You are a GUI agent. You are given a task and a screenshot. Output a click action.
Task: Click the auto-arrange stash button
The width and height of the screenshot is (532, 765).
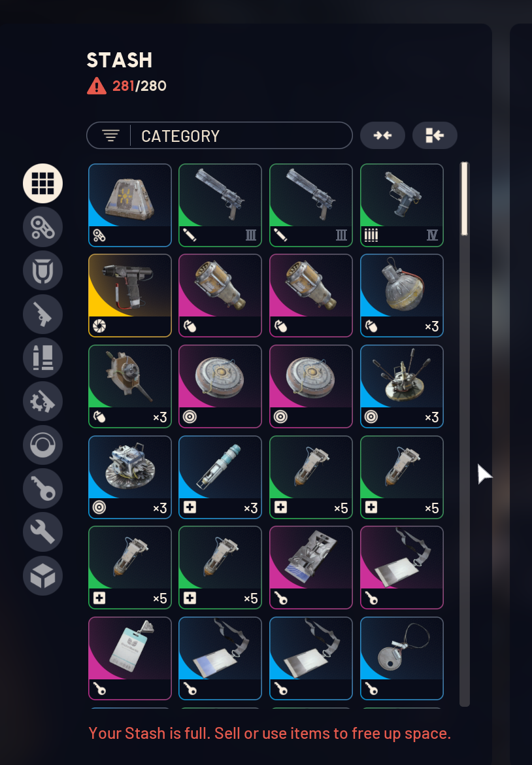pos(435,135)
